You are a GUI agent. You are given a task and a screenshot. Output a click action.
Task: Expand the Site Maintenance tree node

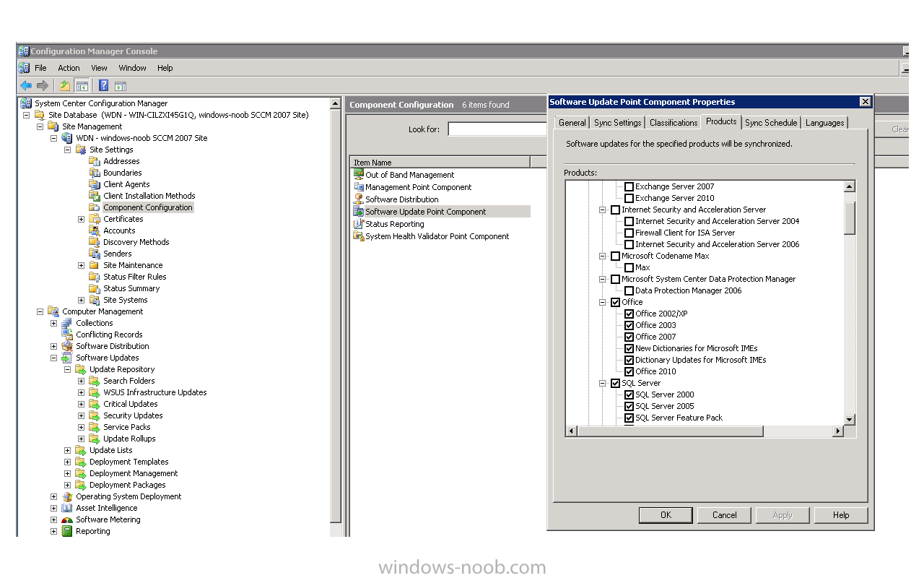point(81,265)
